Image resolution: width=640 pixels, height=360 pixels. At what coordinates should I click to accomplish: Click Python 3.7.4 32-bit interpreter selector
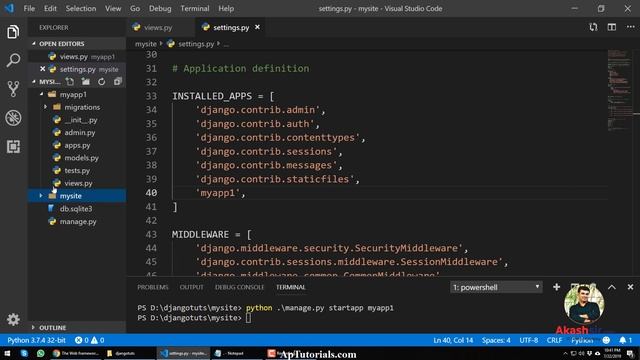point(36,340)
